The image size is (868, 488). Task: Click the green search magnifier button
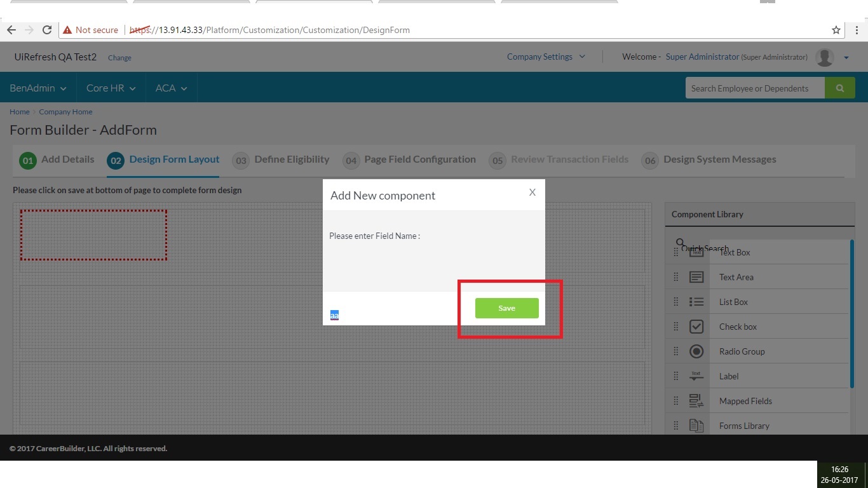click(839, 88)
